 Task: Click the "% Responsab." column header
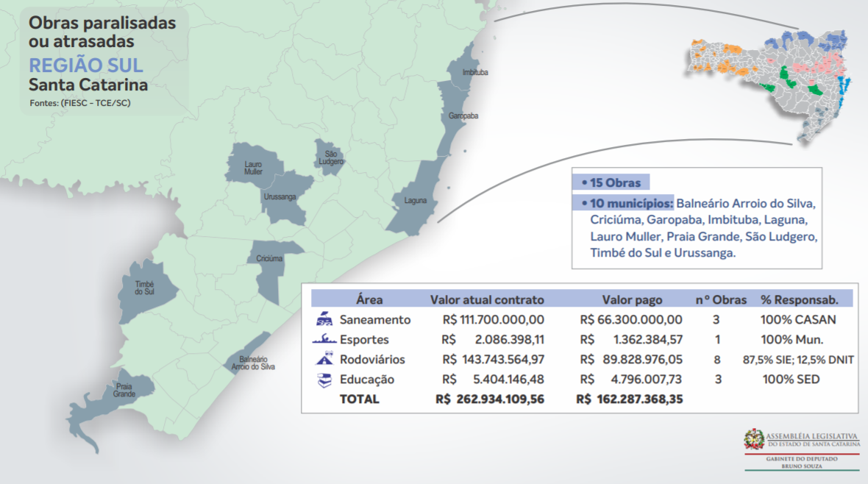[x=799, y=299]
